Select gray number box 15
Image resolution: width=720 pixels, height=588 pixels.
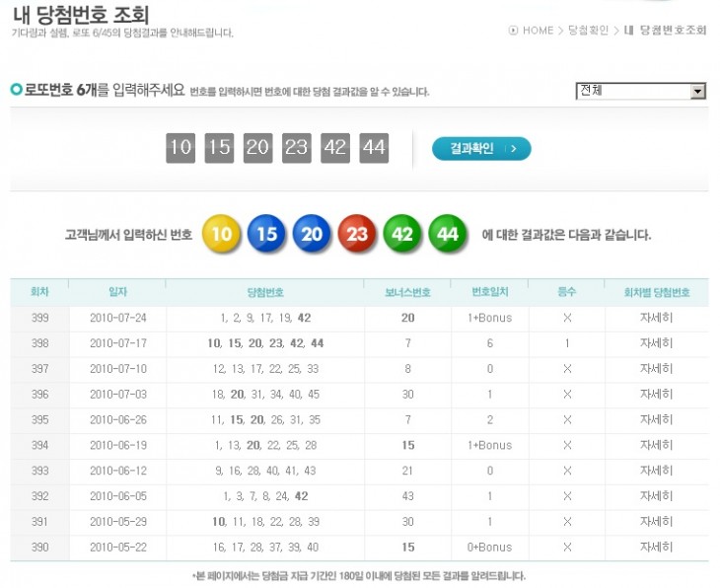[x=219, y=147]
